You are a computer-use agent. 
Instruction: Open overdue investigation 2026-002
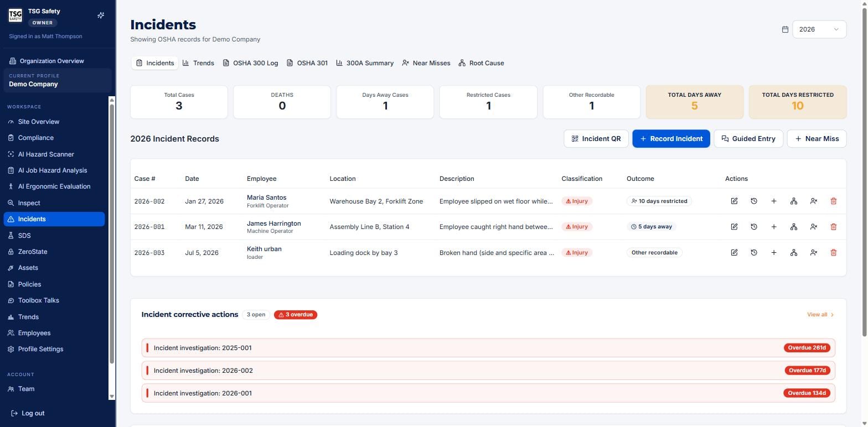point(488,371)
